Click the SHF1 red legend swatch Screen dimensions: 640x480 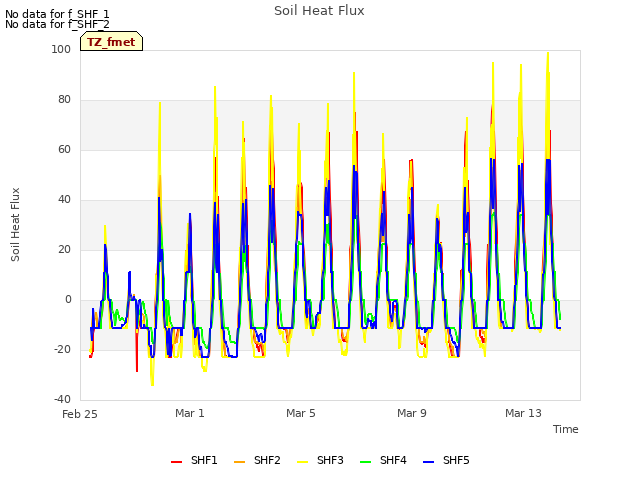(176, 462)
